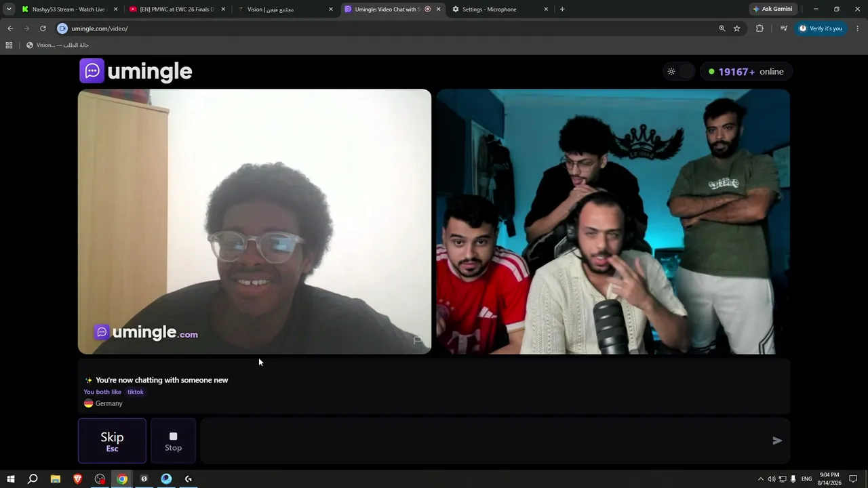Close the PMWC at EWC 26 tab
This screenshot has height=488, width=868.
pyautogui.click(x=223, y=9)
